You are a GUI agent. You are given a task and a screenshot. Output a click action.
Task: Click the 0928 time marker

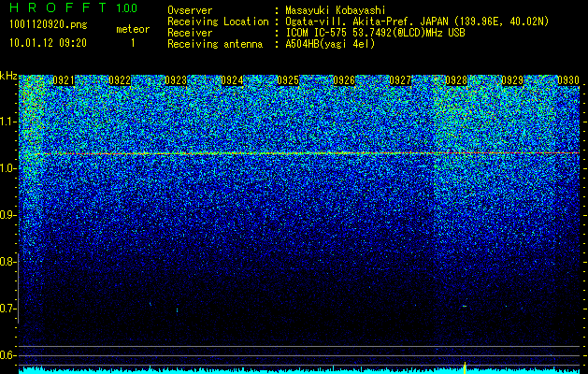click(x=456, y=80)
